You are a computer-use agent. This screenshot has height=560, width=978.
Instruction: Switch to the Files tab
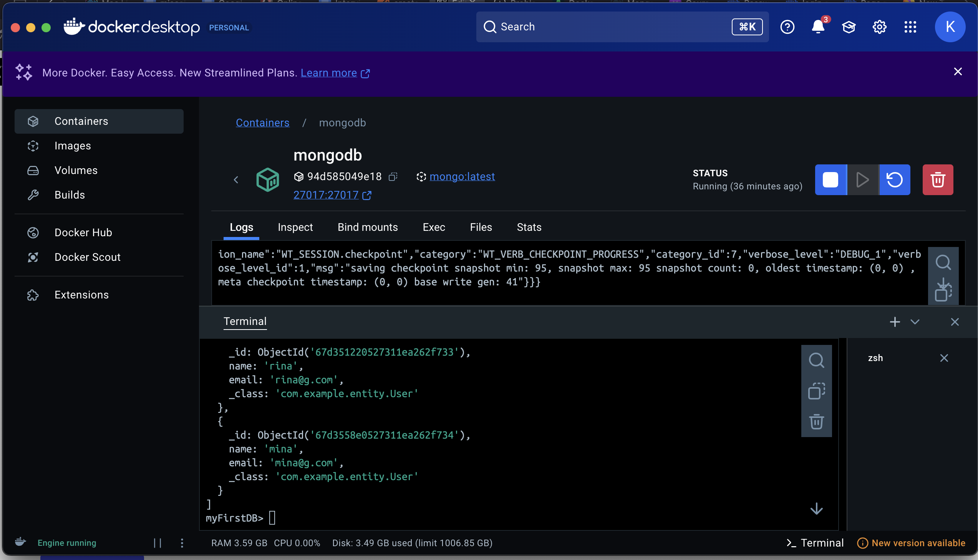point(481,227)
